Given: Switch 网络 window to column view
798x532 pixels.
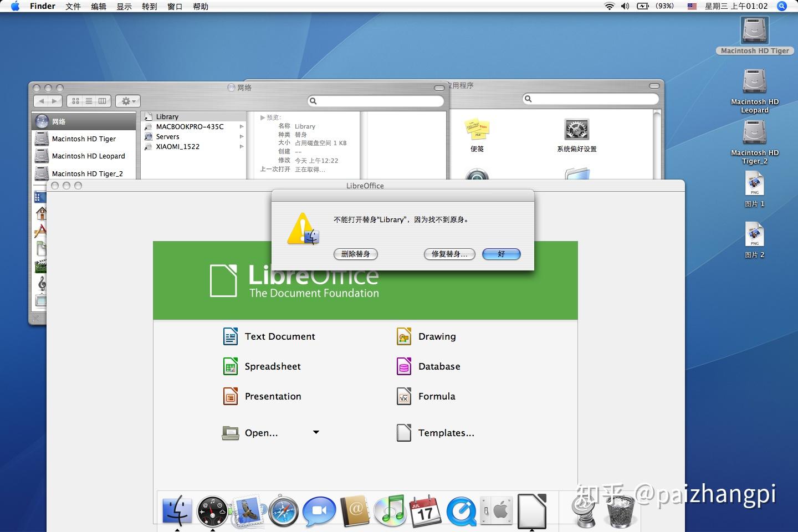Looking at the screenshot, I should click(103, 101).
